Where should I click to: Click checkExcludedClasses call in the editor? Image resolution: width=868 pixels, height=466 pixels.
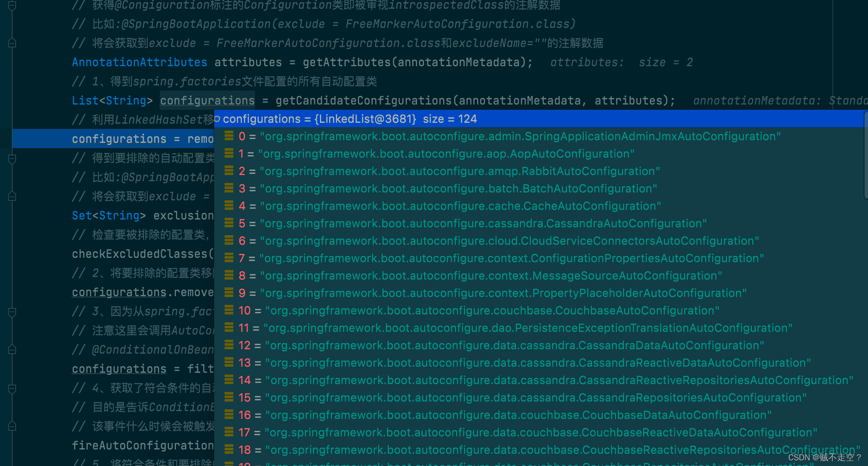(143, 254)
